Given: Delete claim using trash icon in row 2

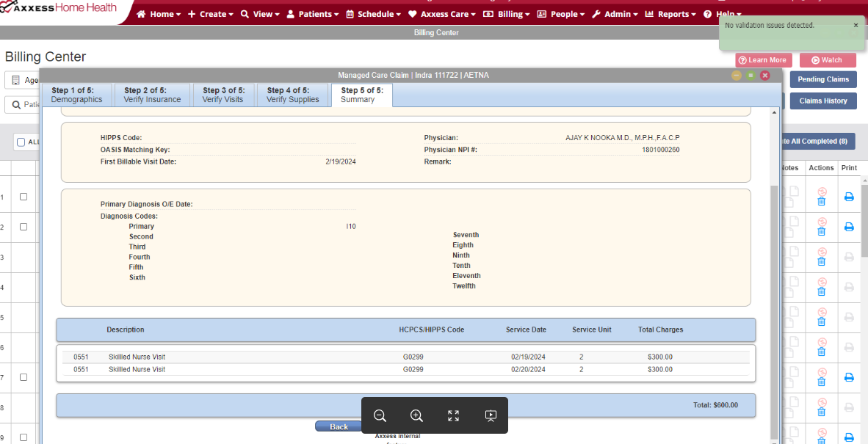Looking at the screenshot, I should click(x=822, y=231).
